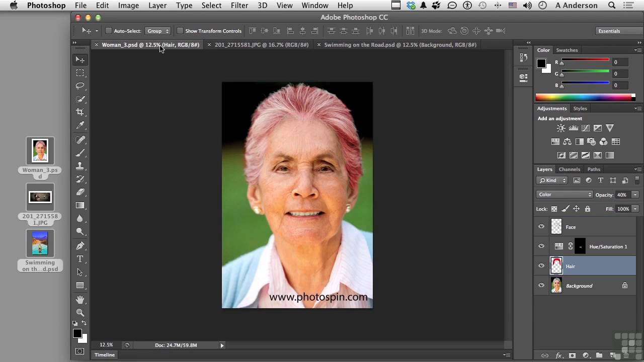Click the zoom percentage field 12.5%
The height and width of the screenshot is (362, 644).
pos(106,345)
